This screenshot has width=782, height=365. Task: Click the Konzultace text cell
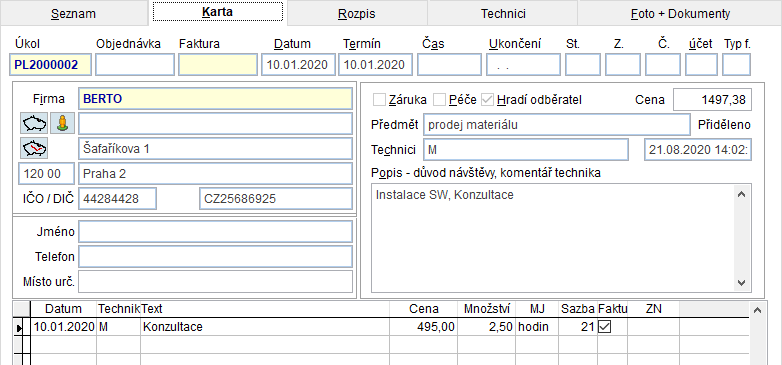[x=265, y=327]
